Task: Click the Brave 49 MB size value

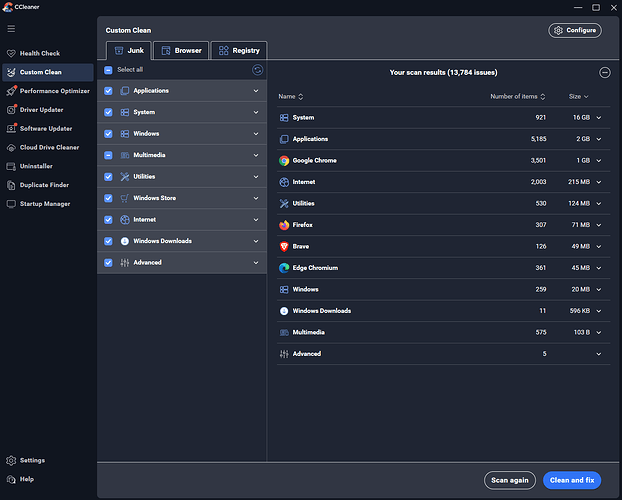Action: [x=580, y=246]
